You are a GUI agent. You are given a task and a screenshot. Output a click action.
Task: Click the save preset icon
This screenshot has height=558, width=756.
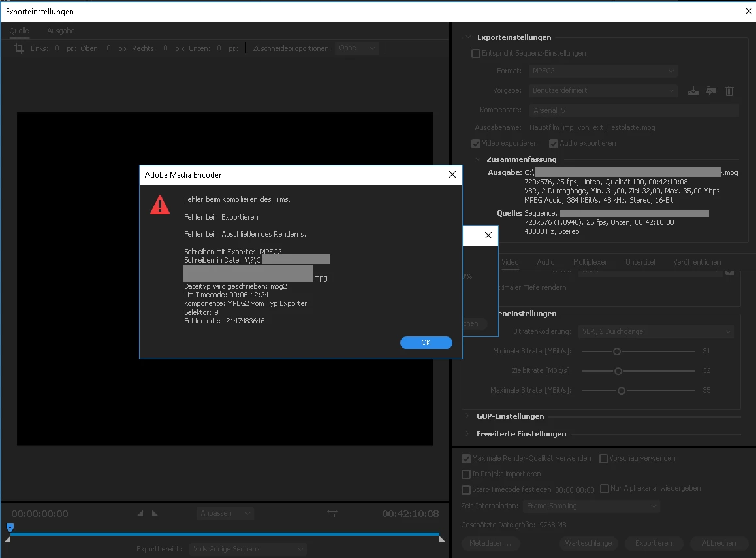693,90
